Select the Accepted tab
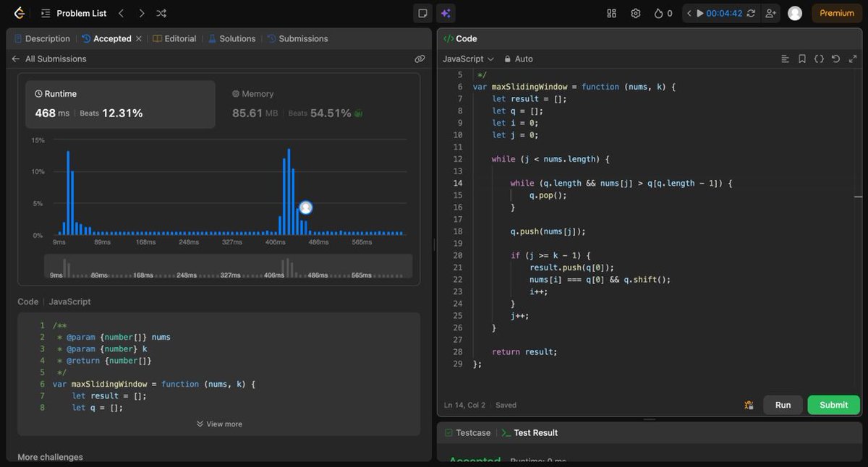The height and width of the screenshot is (467, 868). coord(106,38)
